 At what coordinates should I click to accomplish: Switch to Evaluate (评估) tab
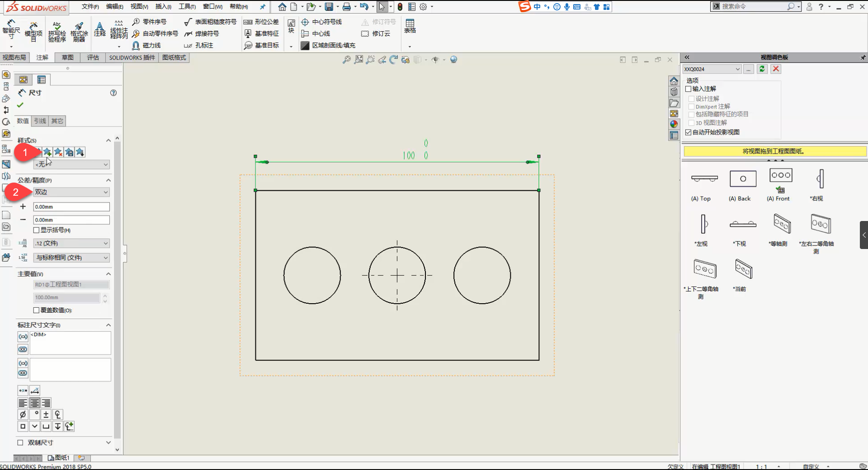tap(93, 57)
